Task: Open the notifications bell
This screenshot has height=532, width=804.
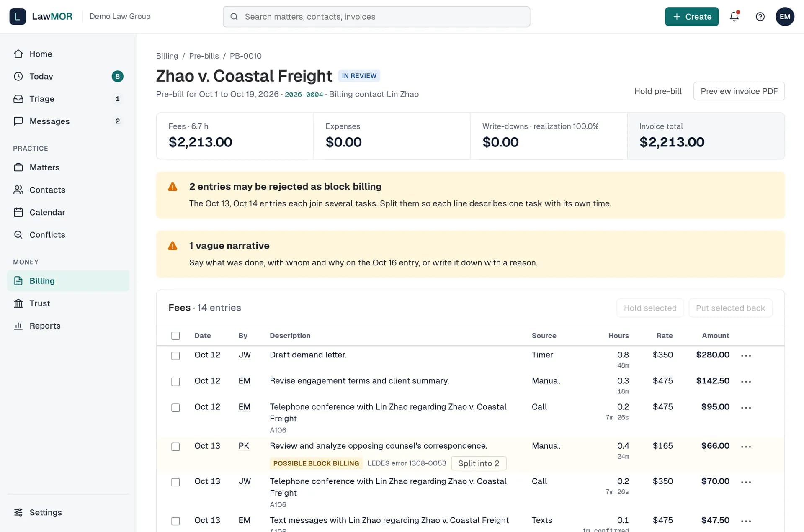Action: click(x=734, y=17)
